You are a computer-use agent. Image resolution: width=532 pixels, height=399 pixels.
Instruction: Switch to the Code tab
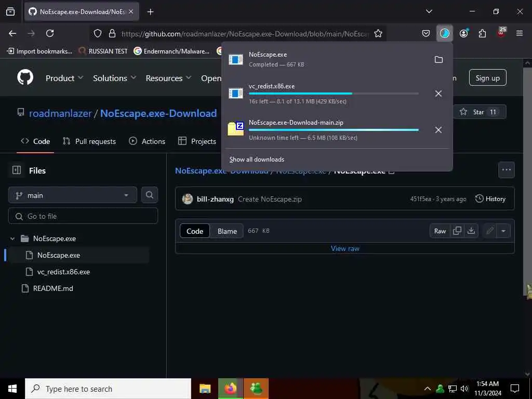click(x=35, y=141)
